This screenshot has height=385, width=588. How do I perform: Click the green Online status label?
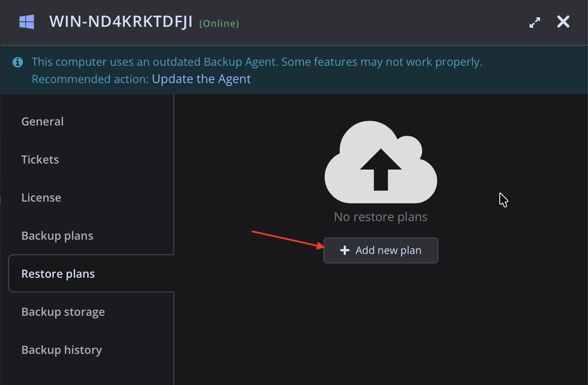(x=219, y=23)
